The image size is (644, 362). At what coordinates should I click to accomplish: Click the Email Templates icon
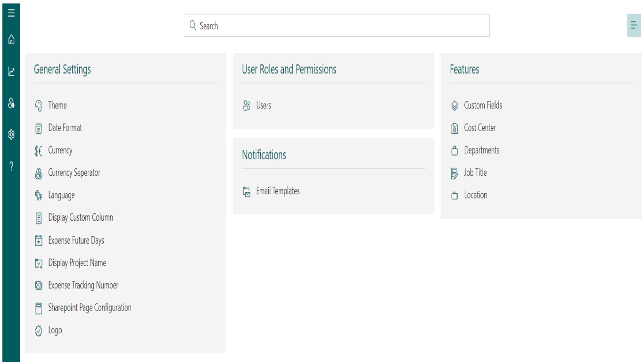point(247,191)
